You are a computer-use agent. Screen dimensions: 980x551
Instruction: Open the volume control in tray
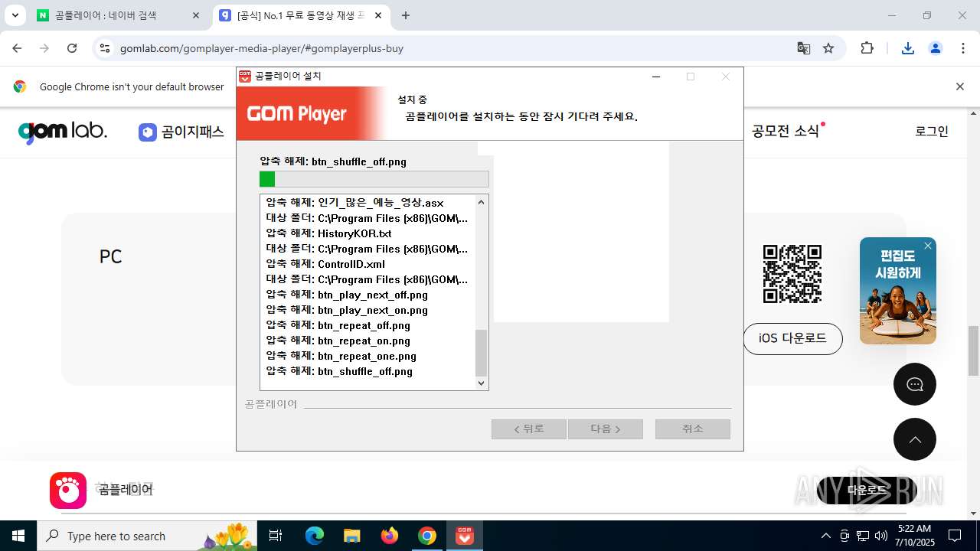coord(881,536)
